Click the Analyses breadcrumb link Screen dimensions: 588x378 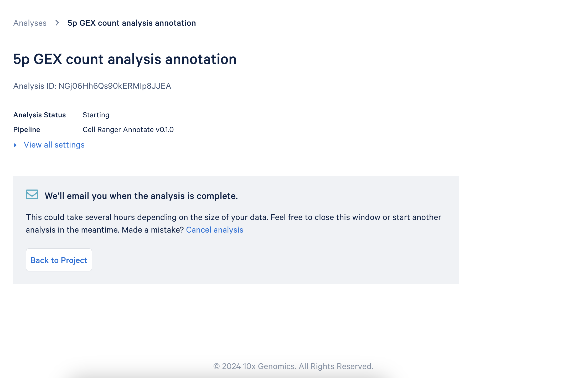click(30, 23)
